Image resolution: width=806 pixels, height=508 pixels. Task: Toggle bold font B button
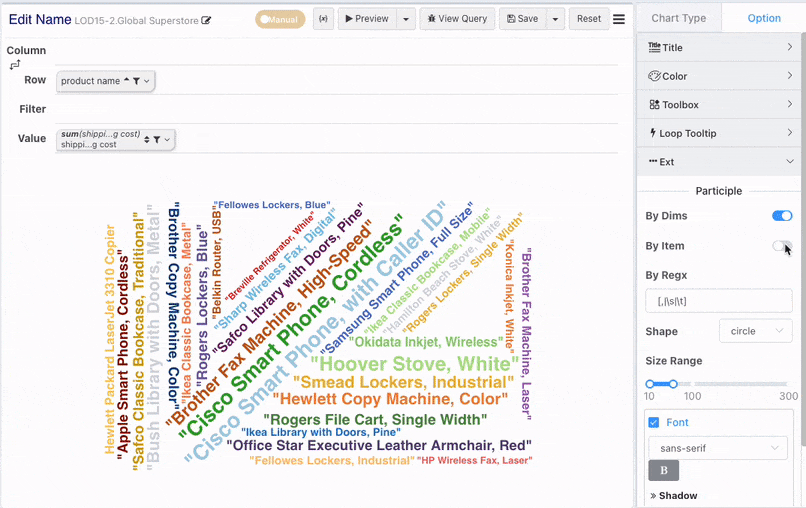(664, 470)
